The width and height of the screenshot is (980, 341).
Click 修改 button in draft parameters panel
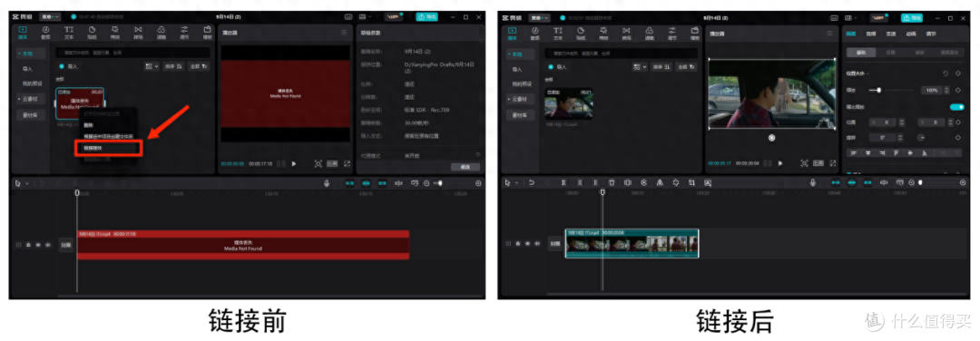[x=465, y=167]
